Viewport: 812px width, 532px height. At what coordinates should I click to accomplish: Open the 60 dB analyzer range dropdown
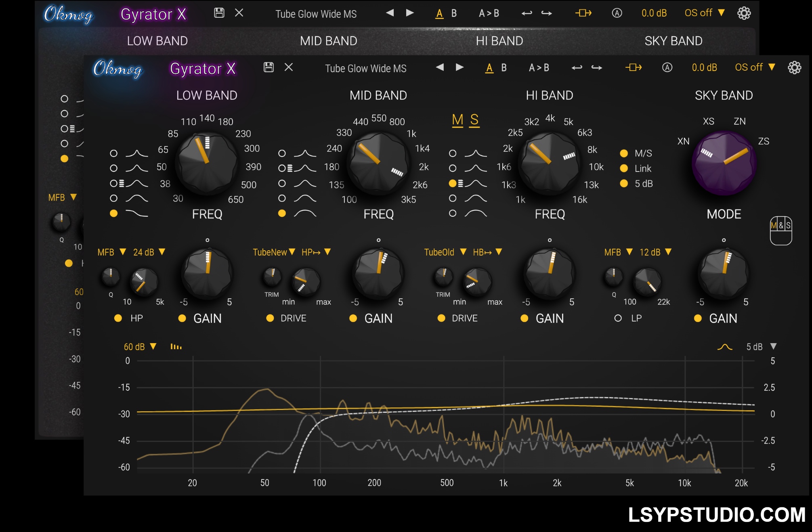click(140, 347)
